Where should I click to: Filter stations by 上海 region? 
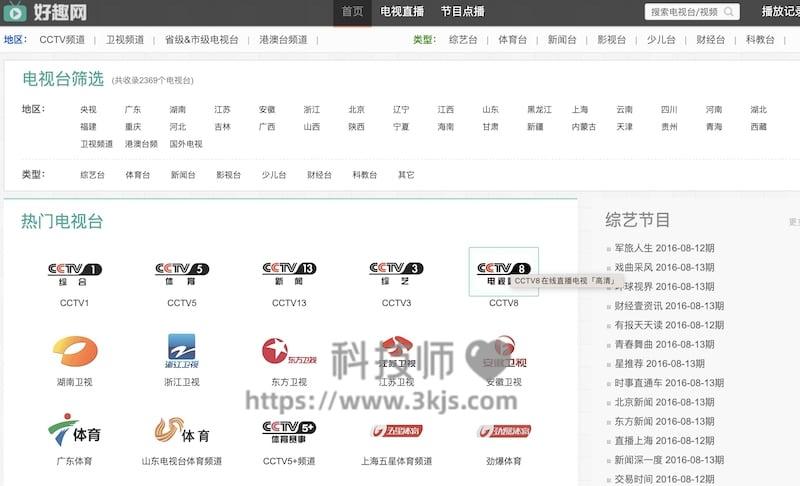(x=580, y=110)
